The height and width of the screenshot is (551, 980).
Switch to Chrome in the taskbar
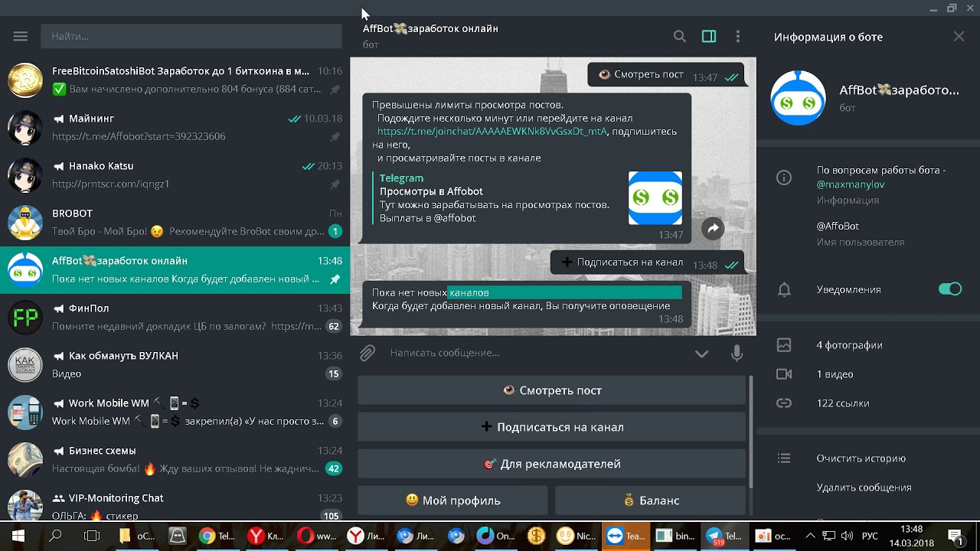[217, 536]
